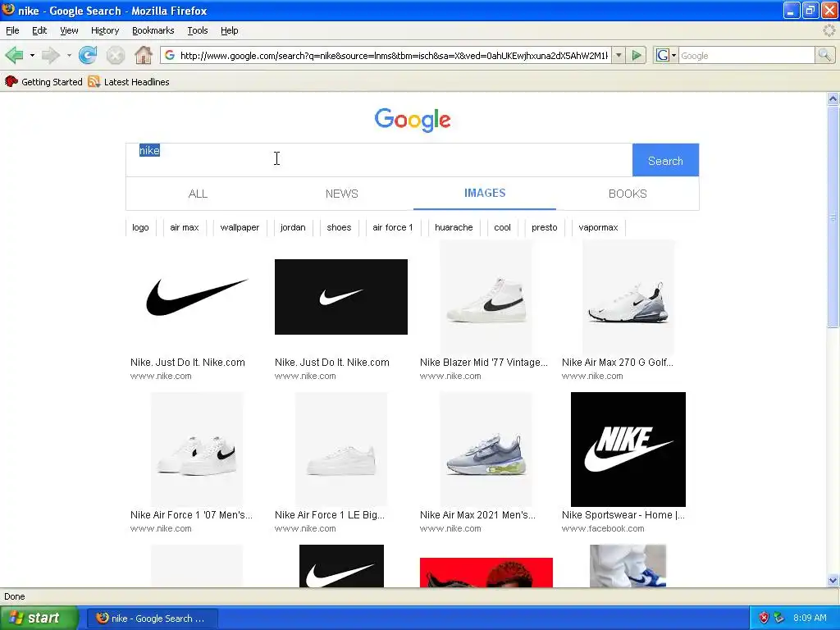Open the Nike Air Max 270 G thumbnail

(628, 297)
